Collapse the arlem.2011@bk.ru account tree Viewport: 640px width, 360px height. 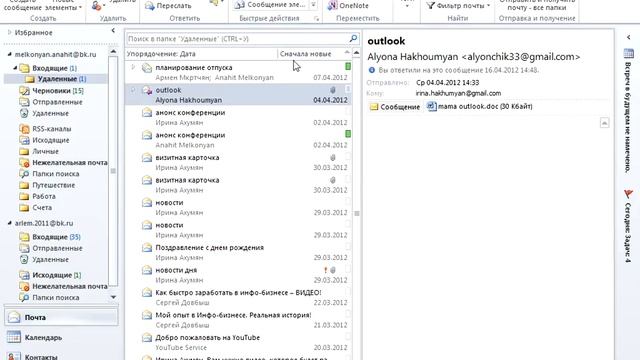(x=9, y=223)
